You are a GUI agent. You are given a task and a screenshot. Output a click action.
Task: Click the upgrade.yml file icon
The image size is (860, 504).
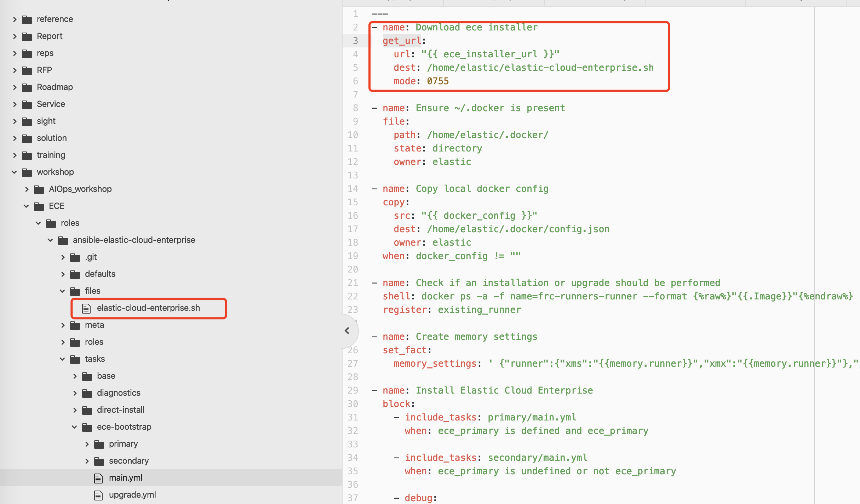tap(98, 495)
